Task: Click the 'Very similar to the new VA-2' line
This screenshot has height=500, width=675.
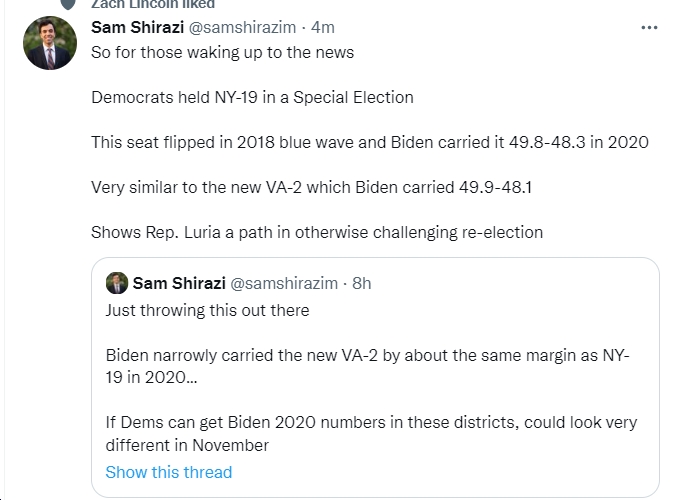Action: point(312,187)
